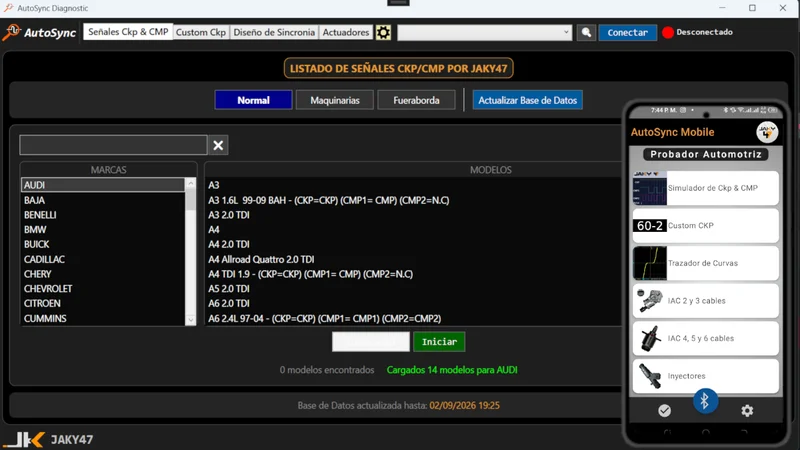Click marcas list scroll up arrow
Image resolution: width=800 pixels, height=450 pixels.
point(191,183)
